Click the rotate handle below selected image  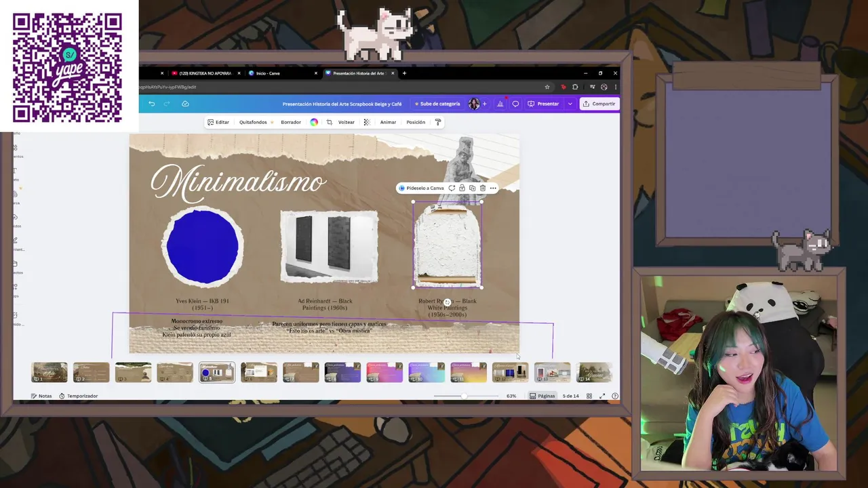pyautogui.click(x=447, y=302)
